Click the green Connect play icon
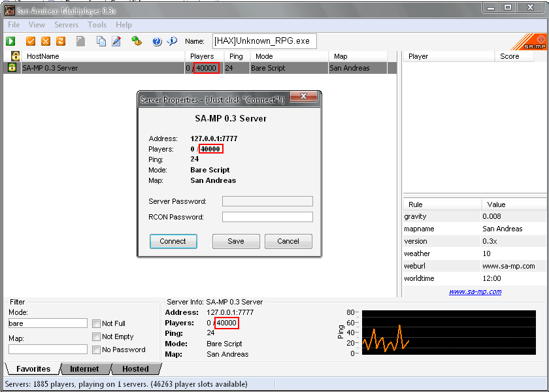 tap(10, 41)
